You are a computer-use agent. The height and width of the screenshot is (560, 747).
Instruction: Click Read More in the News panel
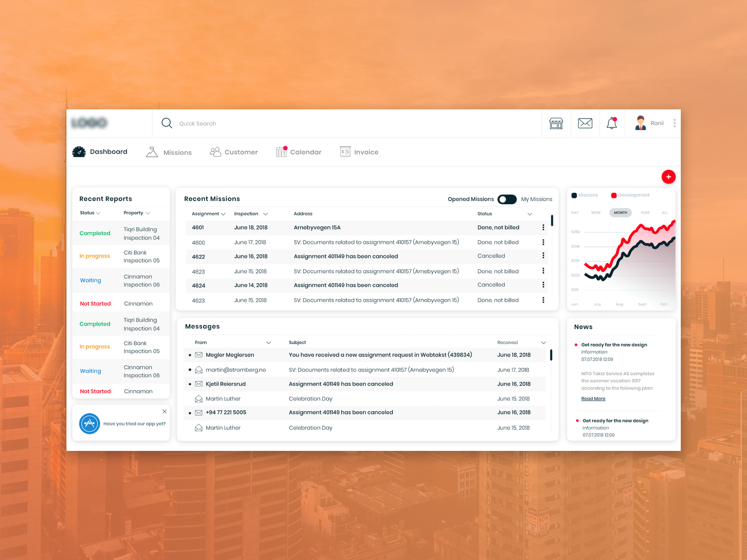[x=593, y=398]
